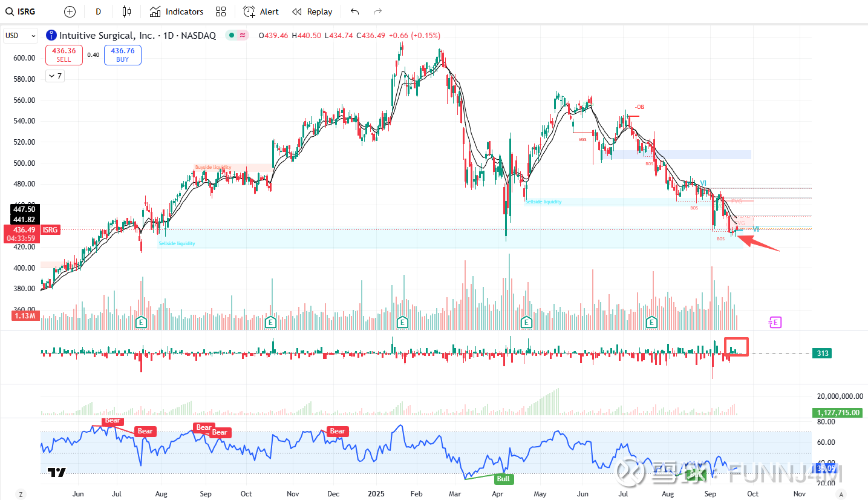This screenshot has width=868, height=500.
Task: Click the purple upcoming earnings E marker
Action: [775, 322]
